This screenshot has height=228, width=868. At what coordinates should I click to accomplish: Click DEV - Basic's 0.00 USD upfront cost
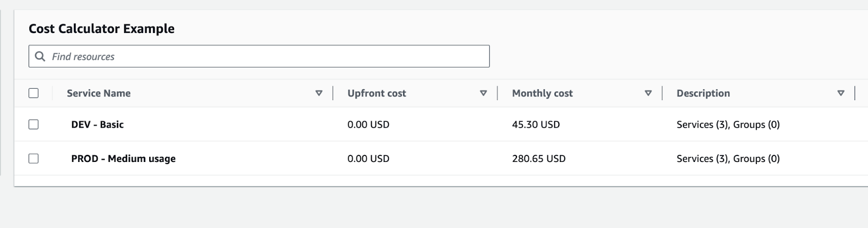(x=368, y=125)
